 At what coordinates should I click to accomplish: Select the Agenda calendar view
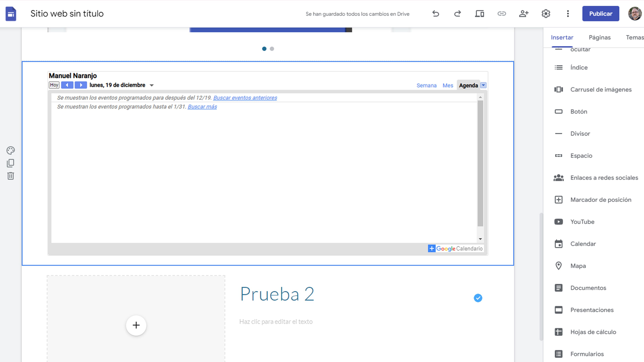[x=468, y=85]
